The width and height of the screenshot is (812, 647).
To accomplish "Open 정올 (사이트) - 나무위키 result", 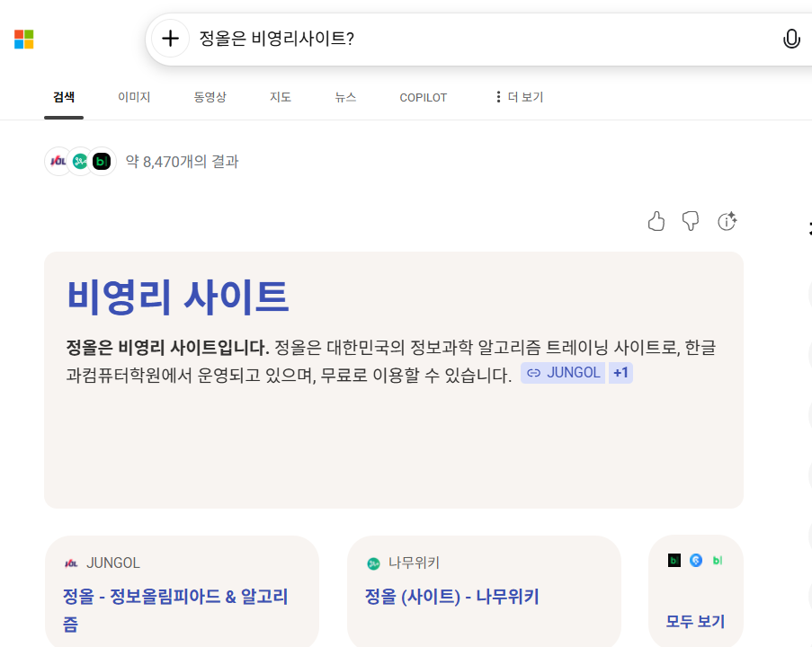I will point(451,597).
